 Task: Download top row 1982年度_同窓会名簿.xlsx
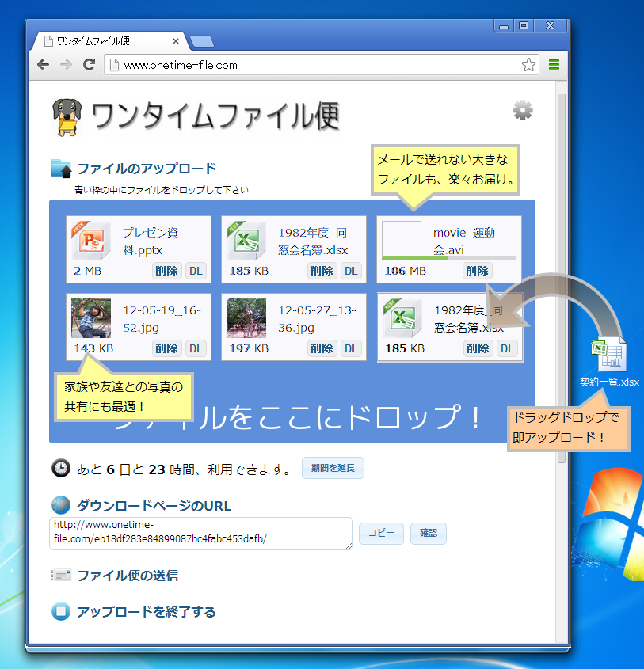pyautogui.click(x=351, y=271)
